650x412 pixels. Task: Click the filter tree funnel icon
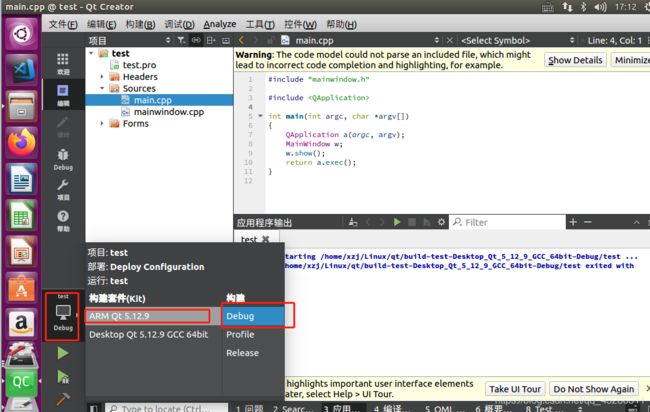click(181, 40)
